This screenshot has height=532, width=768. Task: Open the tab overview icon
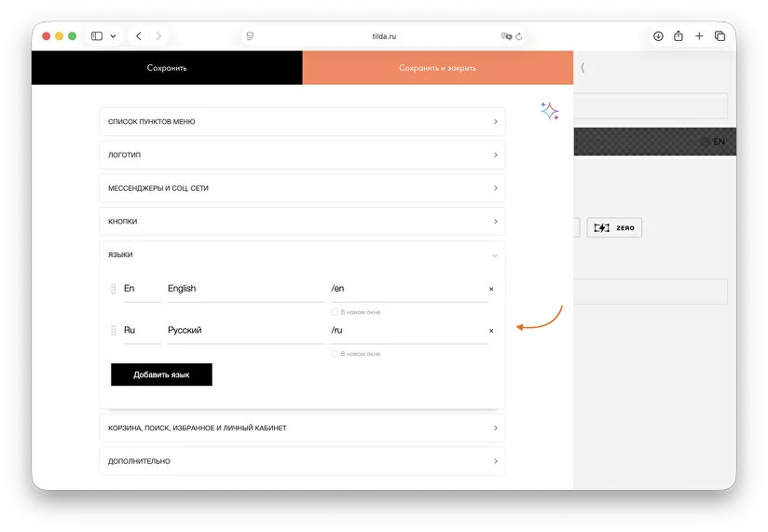click(720, 36)
